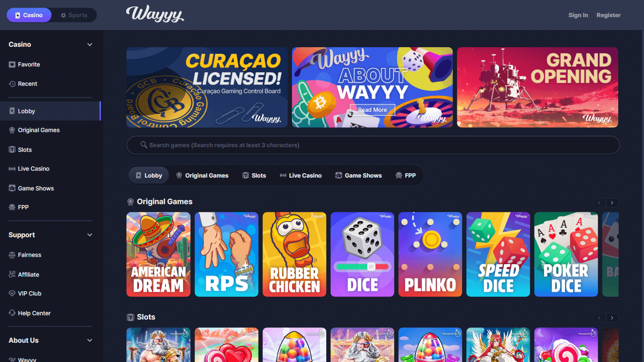Click the Game Shows sidebar icon

(12, 188)
